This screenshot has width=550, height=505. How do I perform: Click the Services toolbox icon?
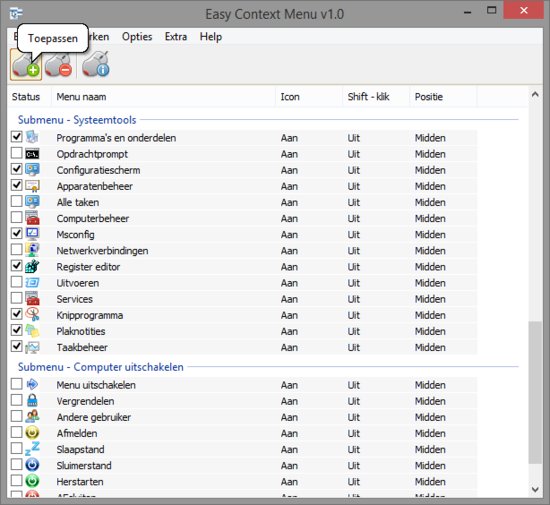32,299
